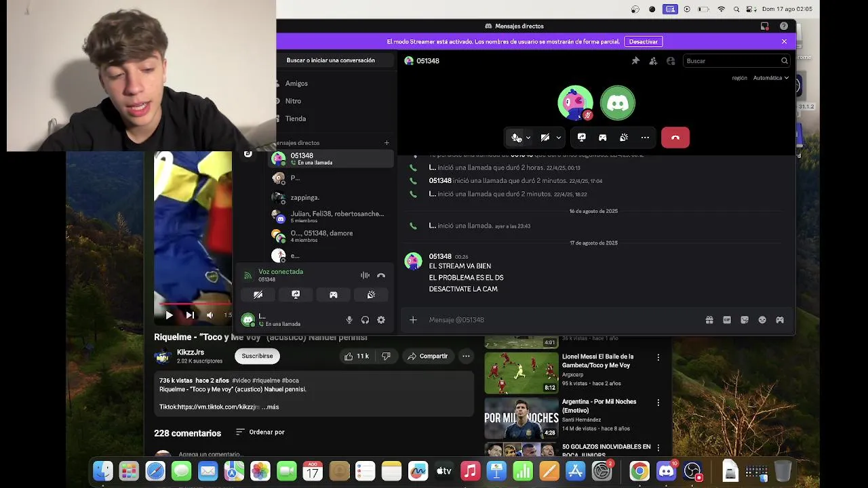Open options for Lionel Messi El Baile video

click(x=658, y=357)
